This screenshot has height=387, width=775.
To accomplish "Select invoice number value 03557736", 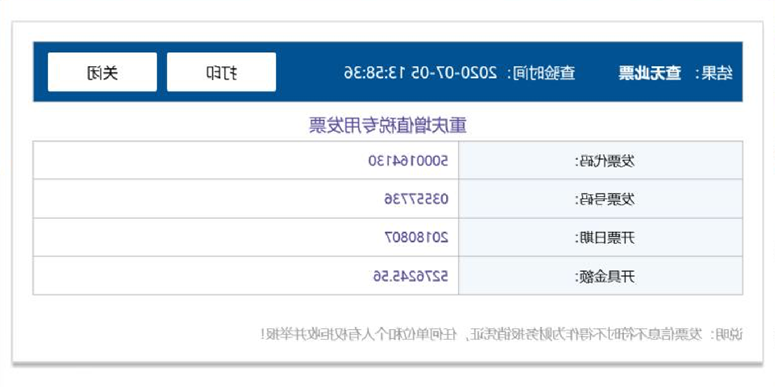I will click(417, 199).
